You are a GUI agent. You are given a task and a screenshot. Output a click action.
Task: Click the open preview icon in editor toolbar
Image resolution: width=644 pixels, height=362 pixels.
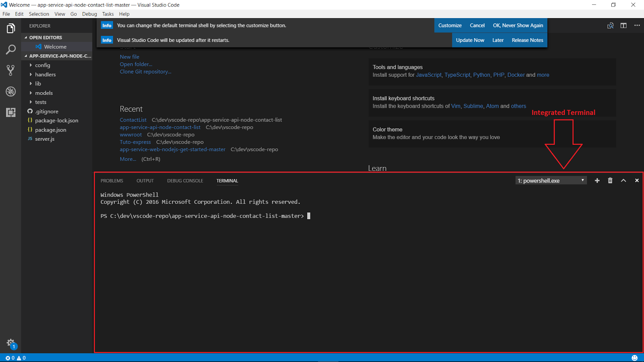[611, 26]
